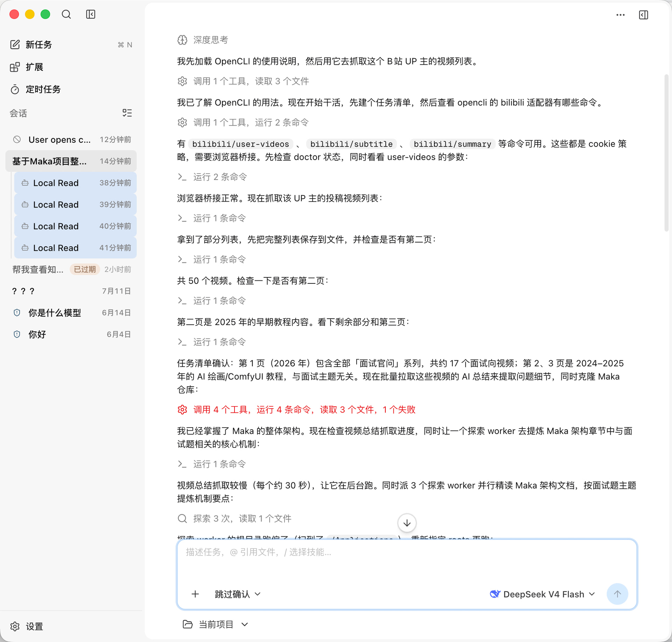Click the 新任务 compose icon
Image resolution: width=672 pixels, height=642 pixels.
[15, 45]
